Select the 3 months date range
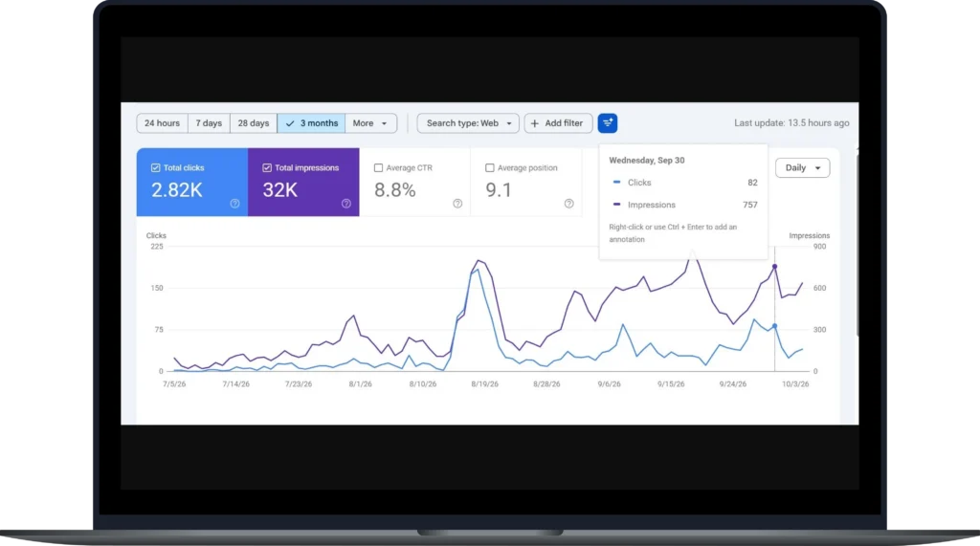 pos(311,123)
